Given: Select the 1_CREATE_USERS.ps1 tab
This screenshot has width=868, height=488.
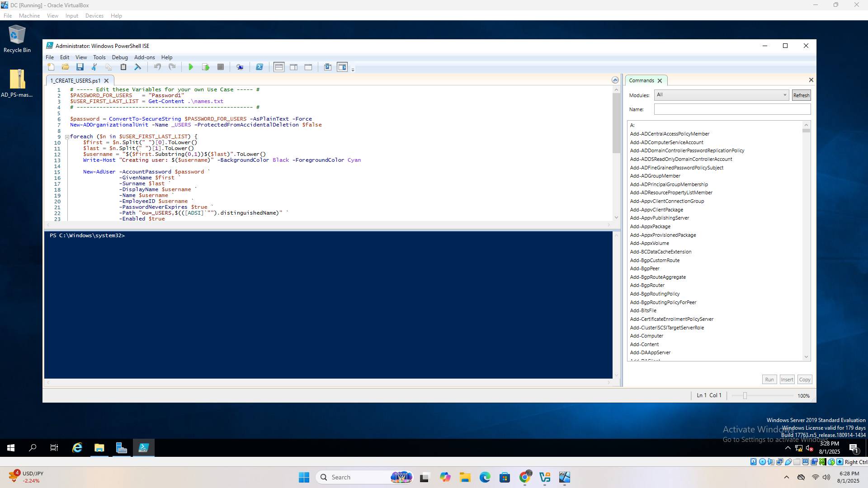Looking at the screenshot, I should click(x=75, y=81).
